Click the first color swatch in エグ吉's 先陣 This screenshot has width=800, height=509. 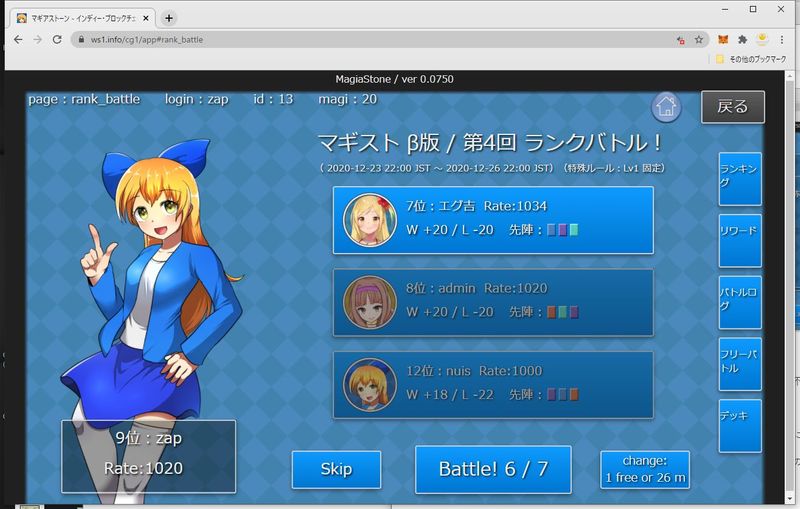click(552, 230)
